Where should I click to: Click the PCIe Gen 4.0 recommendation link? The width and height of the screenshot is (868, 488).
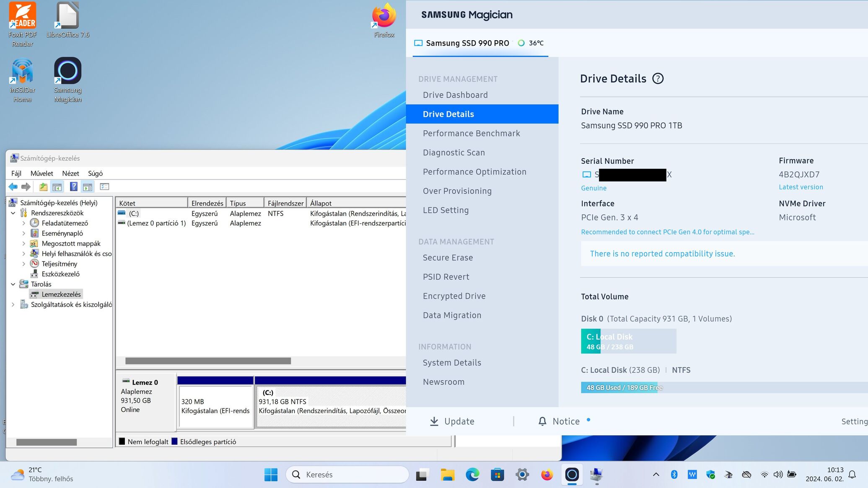667,232
